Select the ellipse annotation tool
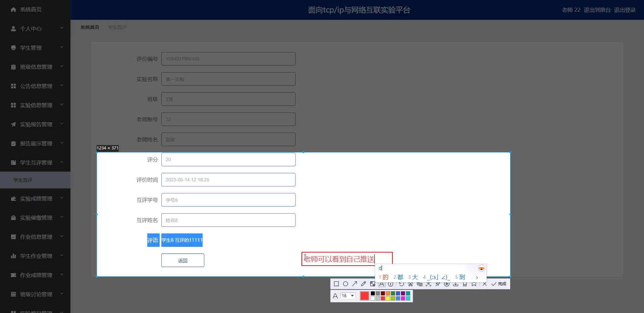The width and height of the screenshot is (644, 313). pos(345,284)
